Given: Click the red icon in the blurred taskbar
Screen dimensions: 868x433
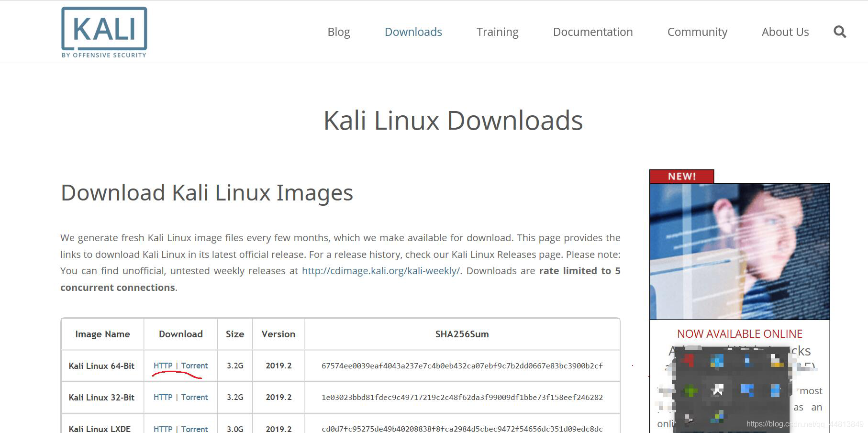Looking at the screenshot, I should click(x=689, y=361).
